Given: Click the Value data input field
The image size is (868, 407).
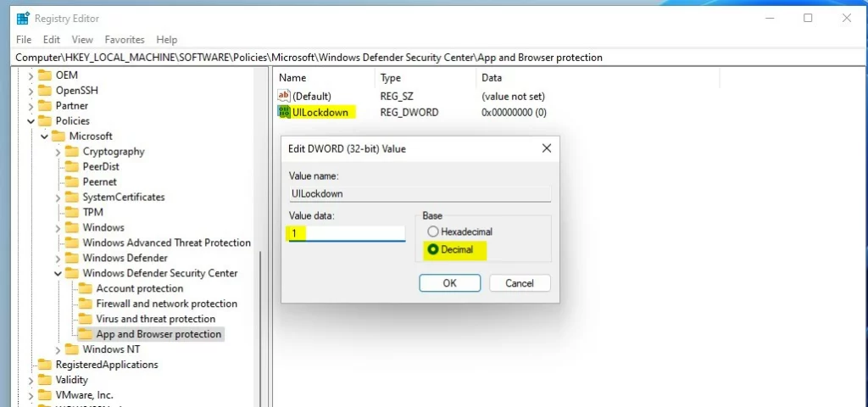Looking at the screenshot, I should (x=347, y=233).
